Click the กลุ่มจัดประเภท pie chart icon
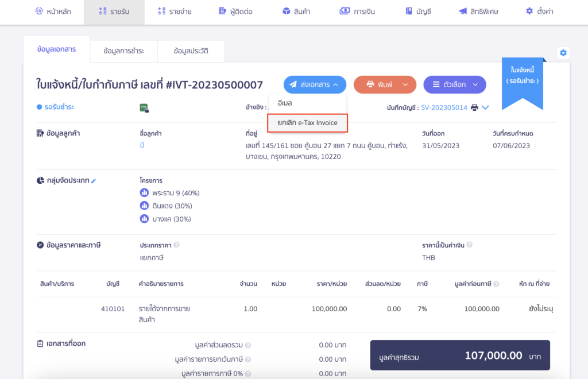 [x=40, y=180]
